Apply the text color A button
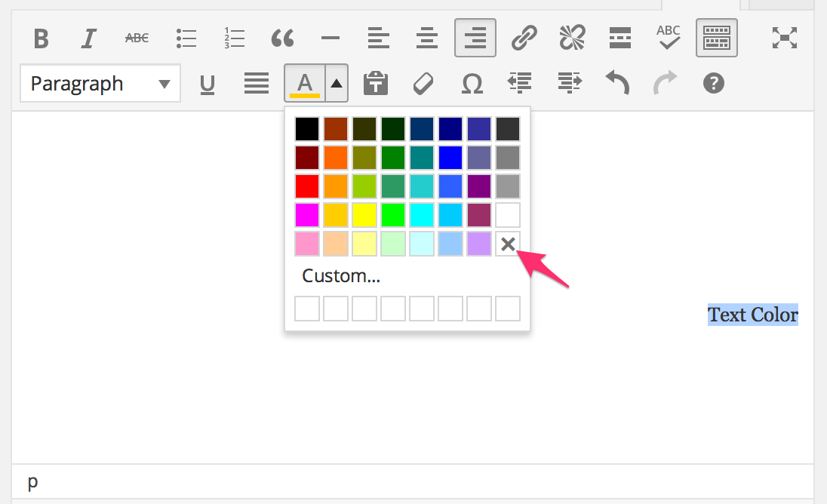Image resolution: width=827 pixels, height=504 pixels. click(305, 83)
